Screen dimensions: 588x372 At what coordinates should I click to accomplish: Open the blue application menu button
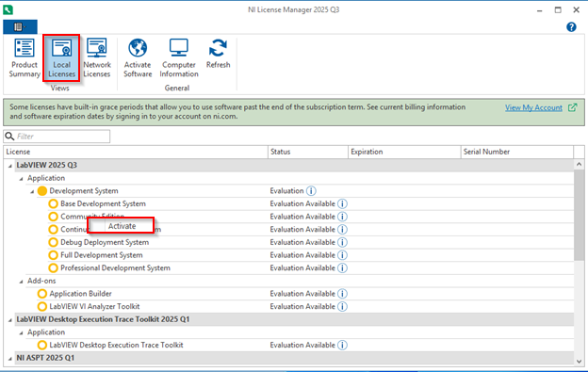tap(20, 27)
